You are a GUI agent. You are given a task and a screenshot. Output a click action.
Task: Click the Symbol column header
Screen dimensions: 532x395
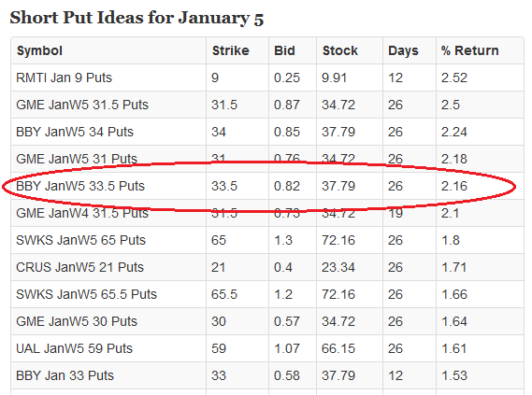39,50
